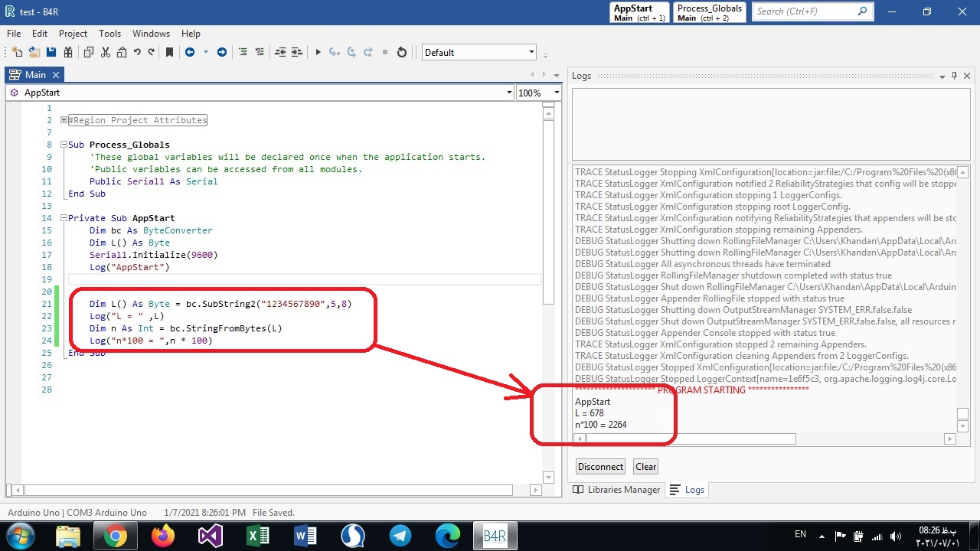This screenshot has height=551, width=980.
Task: Switch to the Logs tab at bottom
Action: pyautogui.click(x=687, y=490)
